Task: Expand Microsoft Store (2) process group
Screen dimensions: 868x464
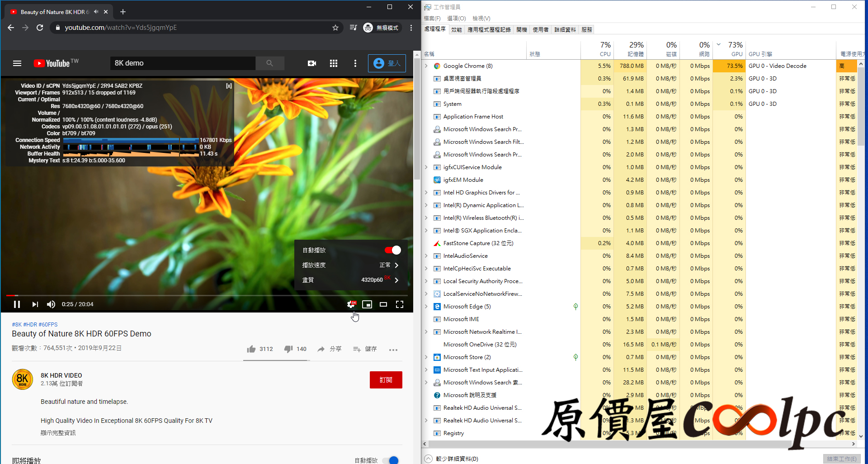Action: click(426, 357)
